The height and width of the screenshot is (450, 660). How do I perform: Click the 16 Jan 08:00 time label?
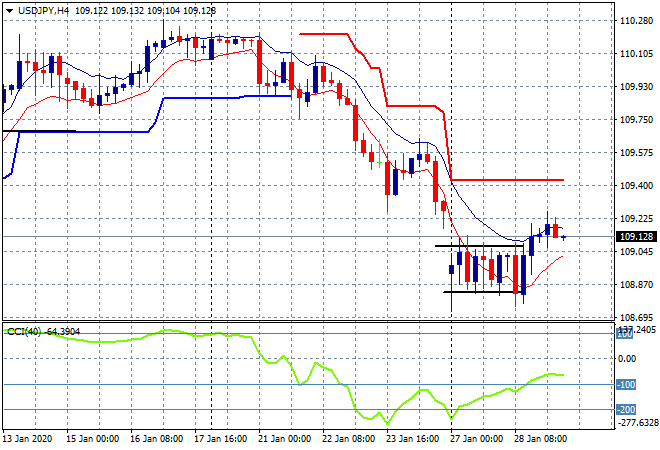point(157,439)
